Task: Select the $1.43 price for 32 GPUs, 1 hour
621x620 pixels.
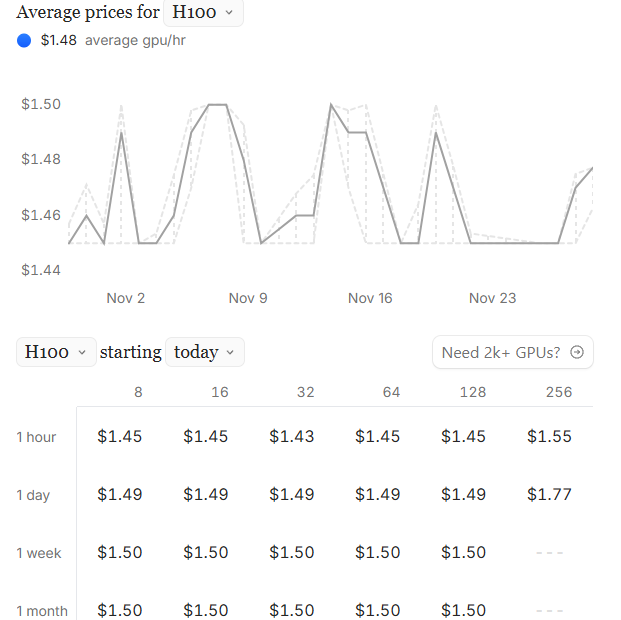Action: pyautogui.click(x=292, y=437)
